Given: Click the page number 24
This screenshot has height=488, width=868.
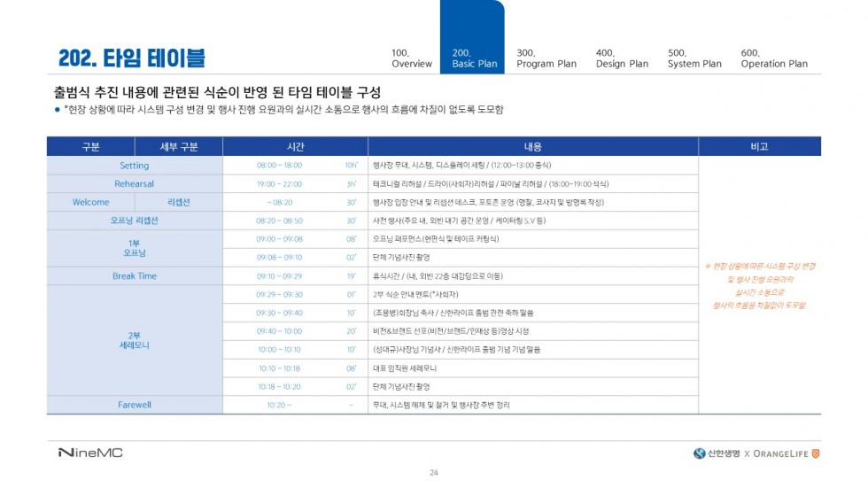Looking at the screenshot, I should coord(433,473).
